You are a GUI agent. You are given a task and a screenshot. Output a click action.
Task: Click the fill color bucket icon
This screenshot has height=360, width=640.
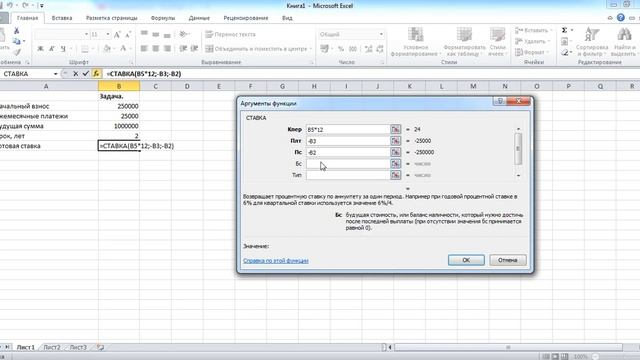click(x=107, y=49)
